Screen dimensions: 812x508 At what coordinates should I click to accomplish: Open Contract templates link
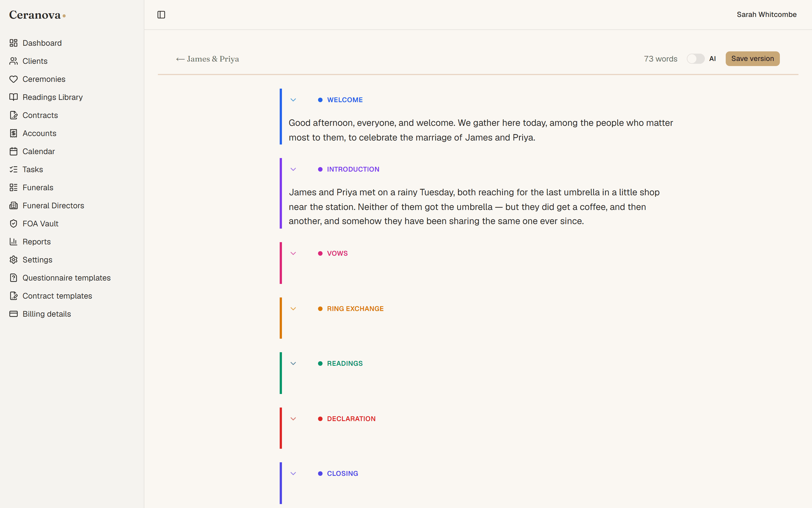pyautogui.click(x=57, y=296)
